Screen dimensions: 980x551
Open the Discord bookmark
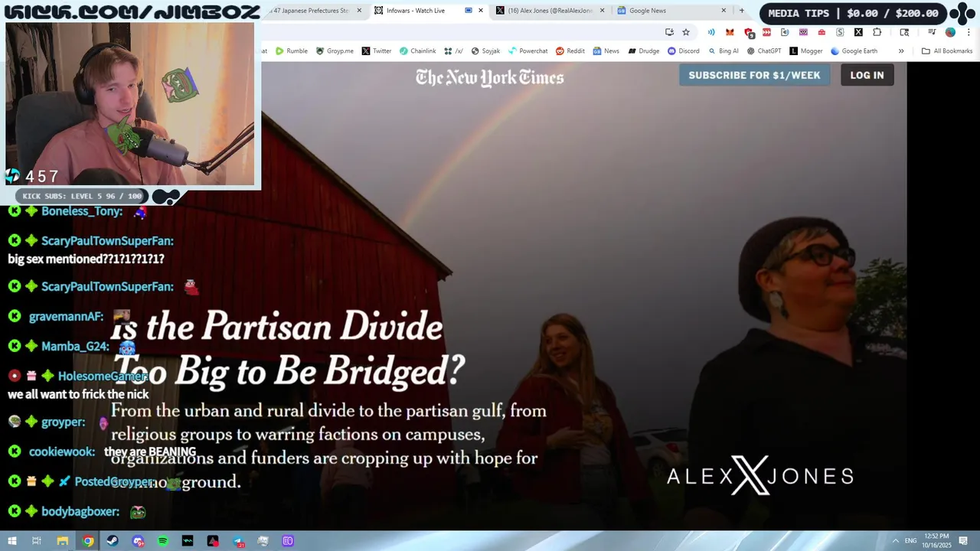click(x=684, y=51)
